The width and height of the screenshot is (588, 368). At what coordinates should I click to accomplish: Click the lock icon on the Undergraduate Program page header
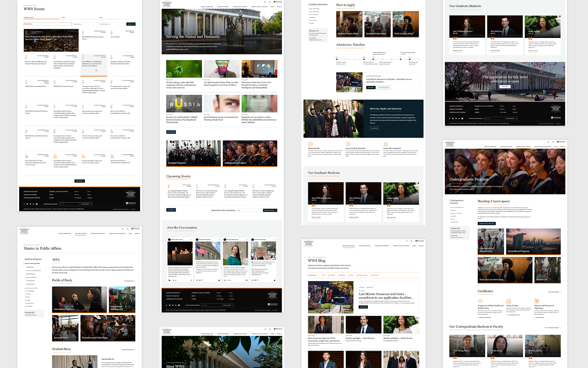click(x=553, y=142)
